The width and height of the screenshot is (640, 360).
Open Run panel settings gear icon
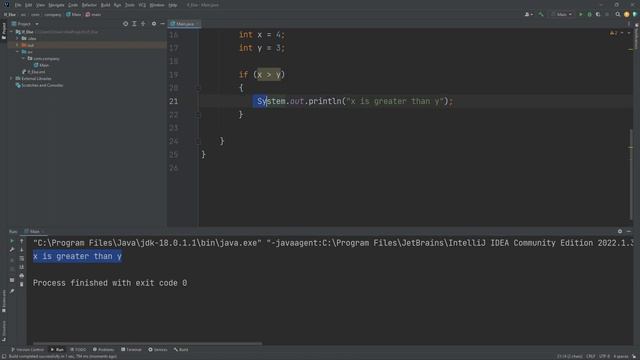pos(620,231)
